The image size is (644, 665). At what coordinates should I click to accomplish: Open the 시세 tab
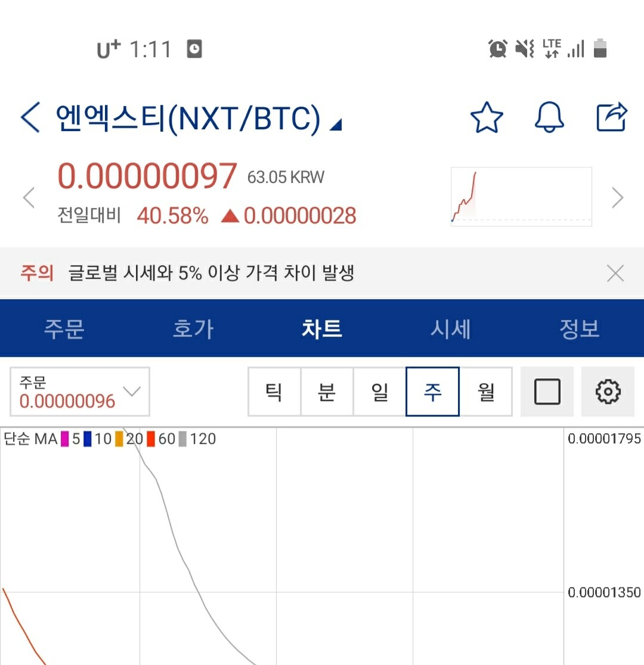pos(450,328)
